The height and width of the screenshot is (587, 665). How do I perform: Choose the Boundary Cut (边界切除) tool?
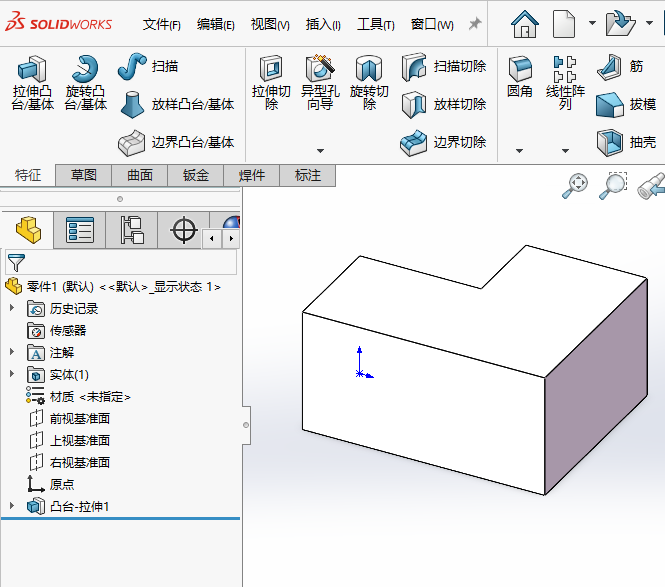444,143
